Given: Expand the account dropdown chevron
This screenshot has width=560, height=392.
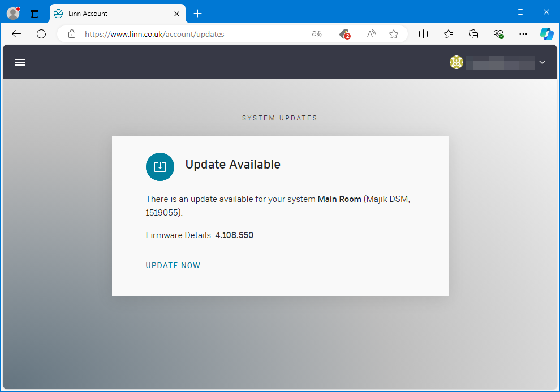Looking at the screenshot, I should pyautogui.click(x=542, y=62).
